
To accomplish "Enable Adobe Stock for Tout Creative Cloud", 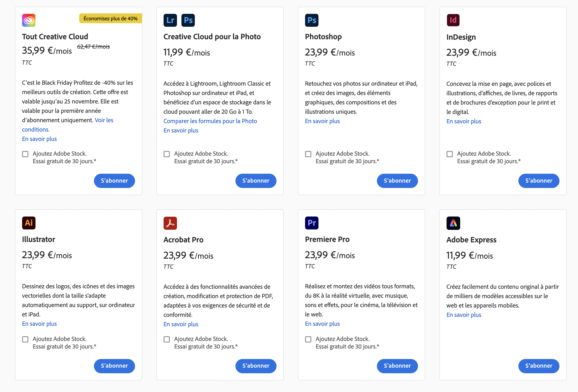I will pos(25,154).
